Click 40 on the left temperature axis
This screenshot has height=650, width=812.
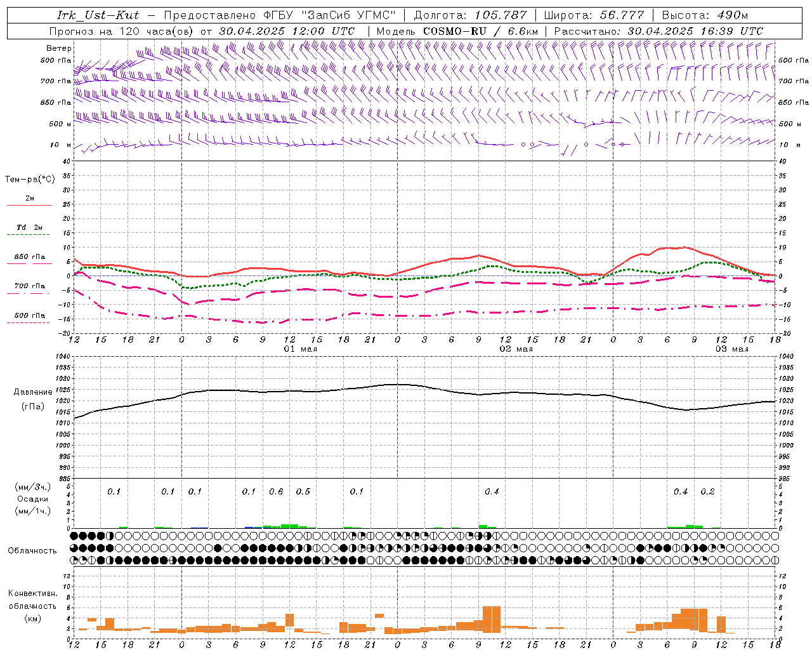point(67,161)
